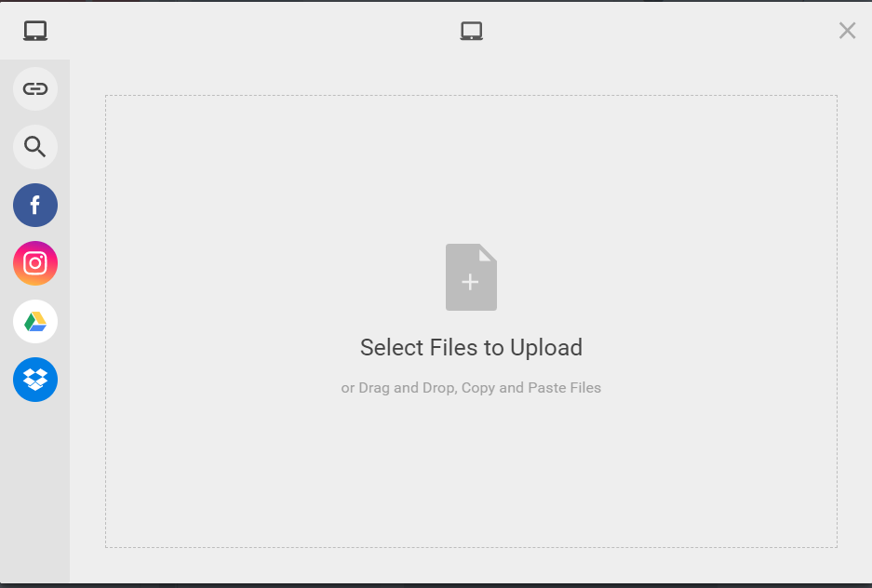Select the gradient Instagram camera button
The width and height of the screenshot is (872, 588).
click(x=35, y=263)
